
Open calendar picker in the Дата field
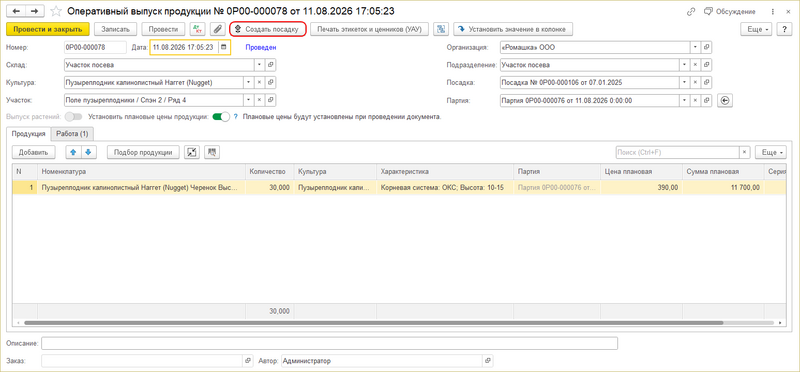point(223,47)
